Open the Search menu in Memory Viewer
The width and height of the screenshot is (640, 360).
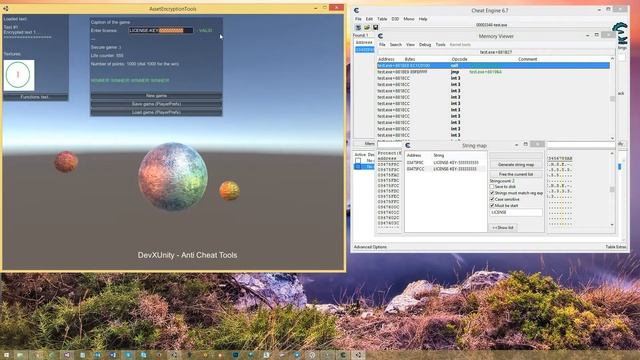(x=396, y=44)
